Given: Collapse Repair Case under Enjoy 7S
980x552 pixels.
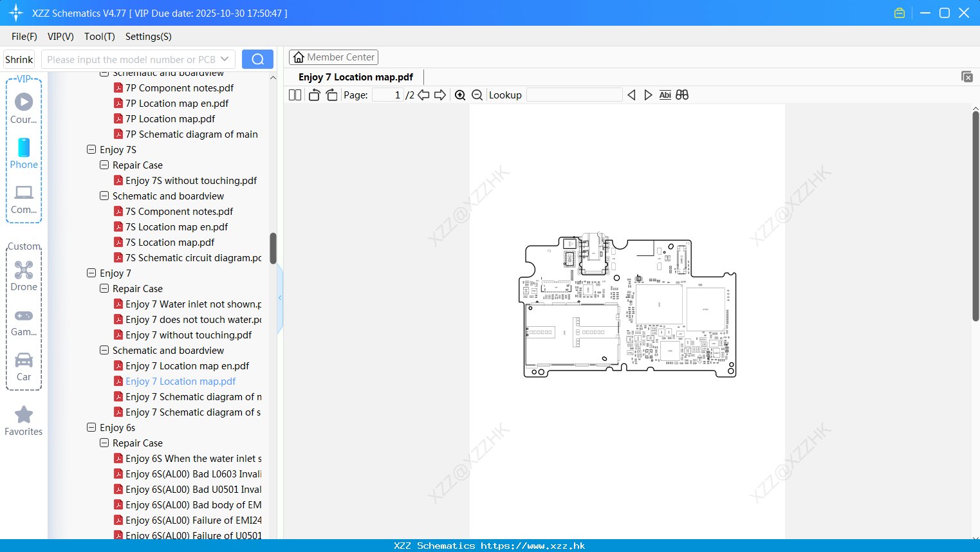Looking at the screenshot, I should tap(104, 165).
